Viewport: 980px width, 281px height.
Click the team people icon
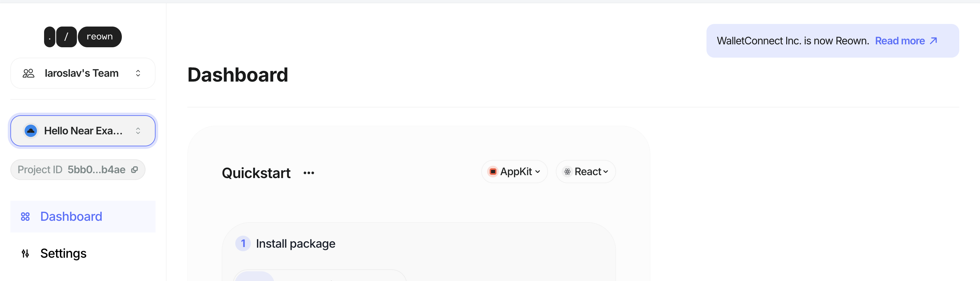(x=29, y=73)
